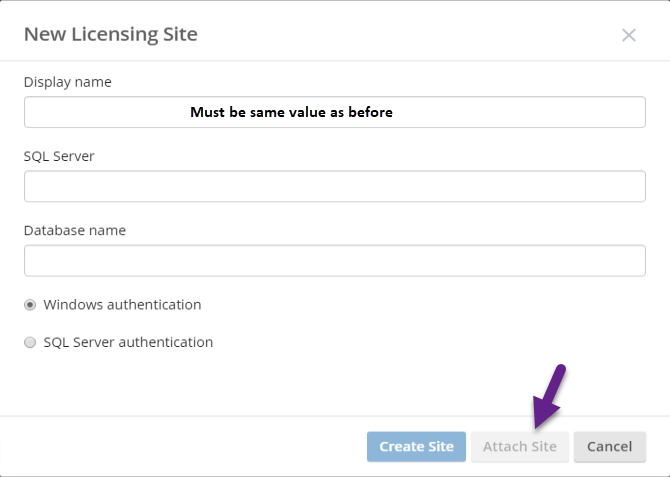
Task: Close the New Licensing Site dialog
Action: [629, 35]
